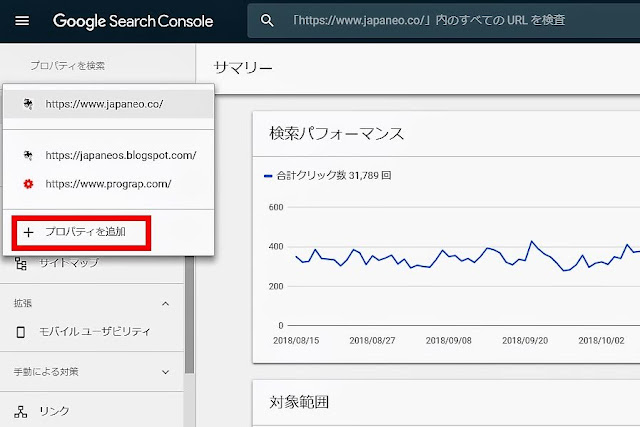Click the 拡張 section label
The height and width of the screenshot is (427, 640).
[x=23, y=303]
